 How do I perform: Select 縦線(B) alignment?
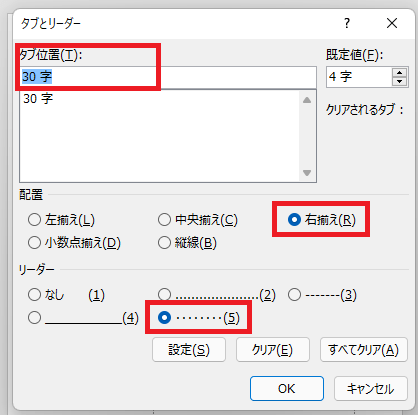187,243
